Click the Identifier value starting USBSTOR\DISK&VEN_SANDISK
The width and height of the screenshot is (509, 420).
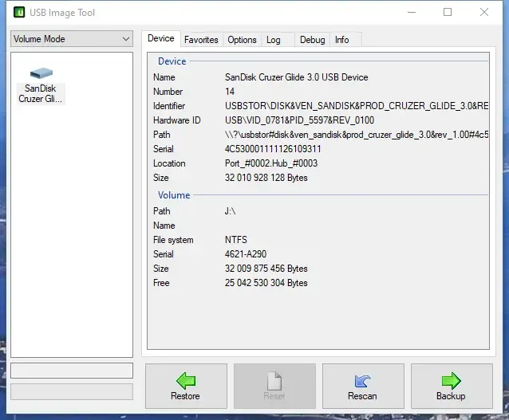click(357, 106)
